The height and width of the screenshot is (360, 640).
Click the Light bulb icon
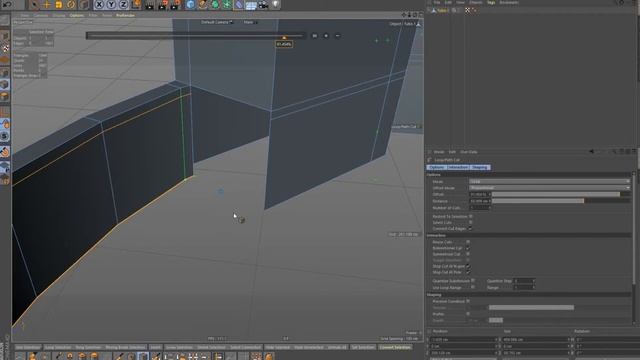(276, 4)
